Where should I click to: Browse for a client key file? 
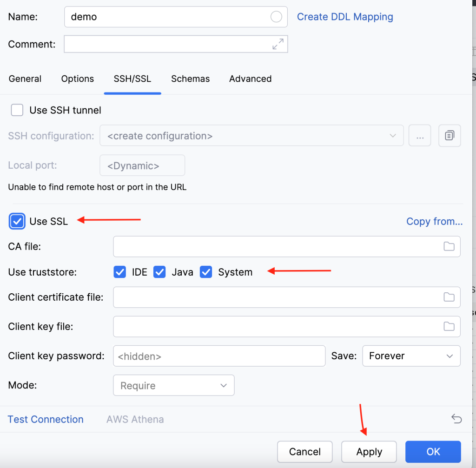point(449,326)
